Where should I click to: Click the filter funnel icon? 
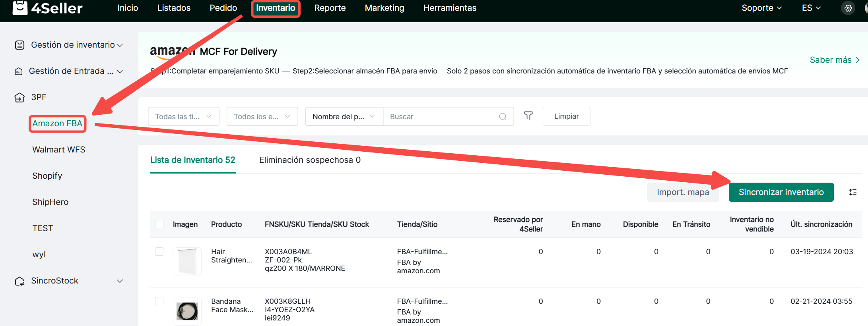[528, 116]
